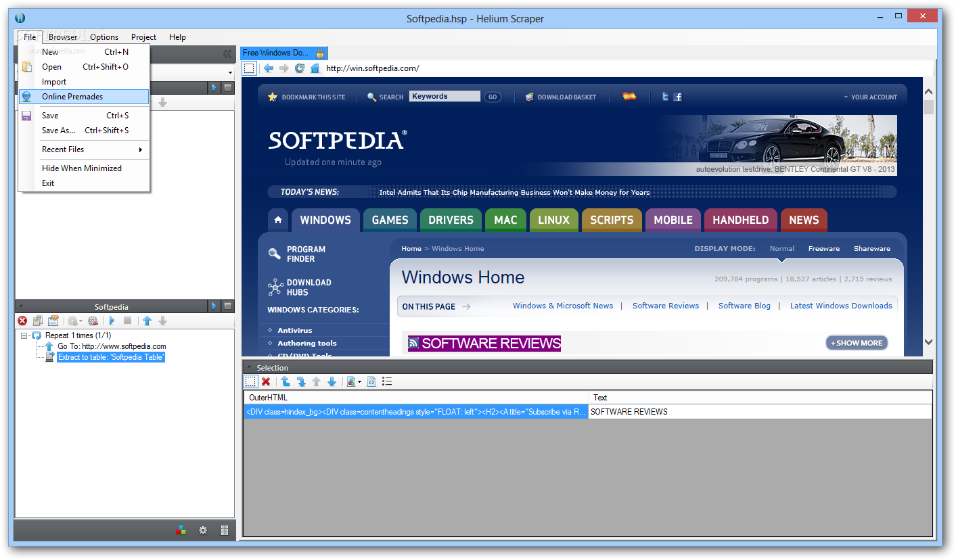Screen dimensions: 956x560
Task: Click the Keywords search field on webpage
Action: [x=445, y=97]
